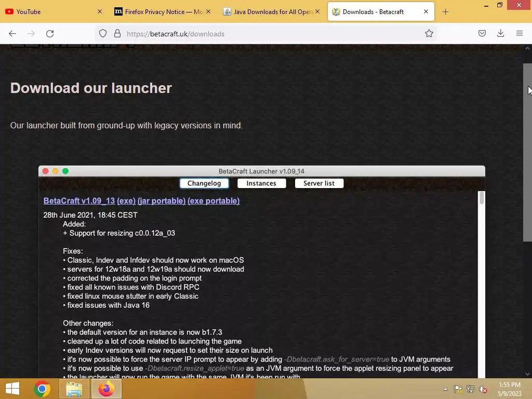Screen dimensions: 532x399
Task: Close the Java Downloads tab
Action: (x=317, y=11)
